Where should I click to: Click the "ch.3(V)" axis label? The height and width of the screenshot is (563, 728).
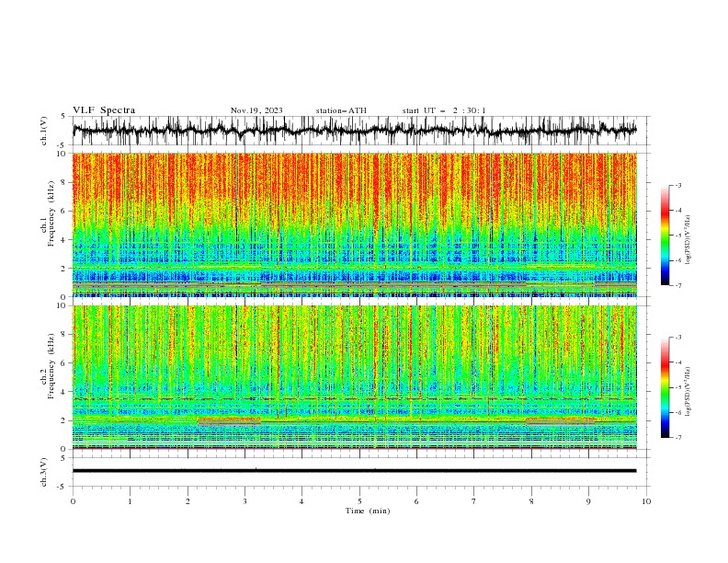44,472
